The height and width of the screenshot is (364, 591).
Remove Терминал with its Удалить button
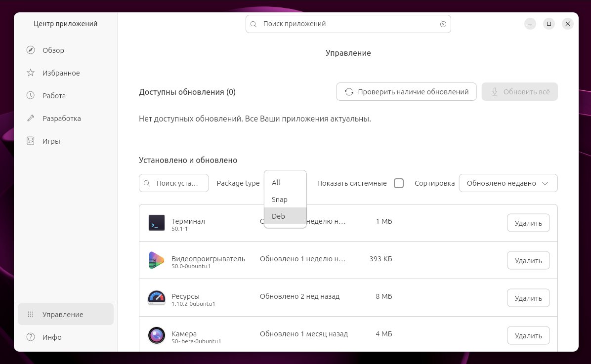point(528,223)
